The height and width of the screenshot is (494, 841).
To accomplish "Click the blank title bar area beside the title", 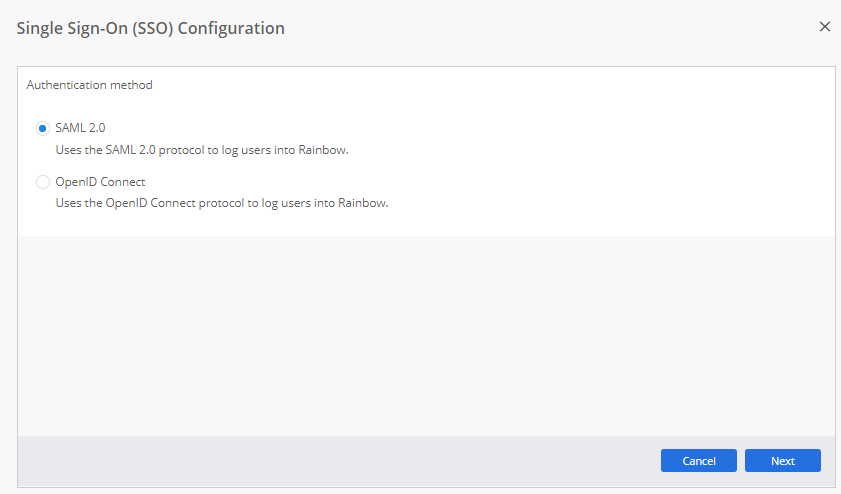I will [550, 28].
